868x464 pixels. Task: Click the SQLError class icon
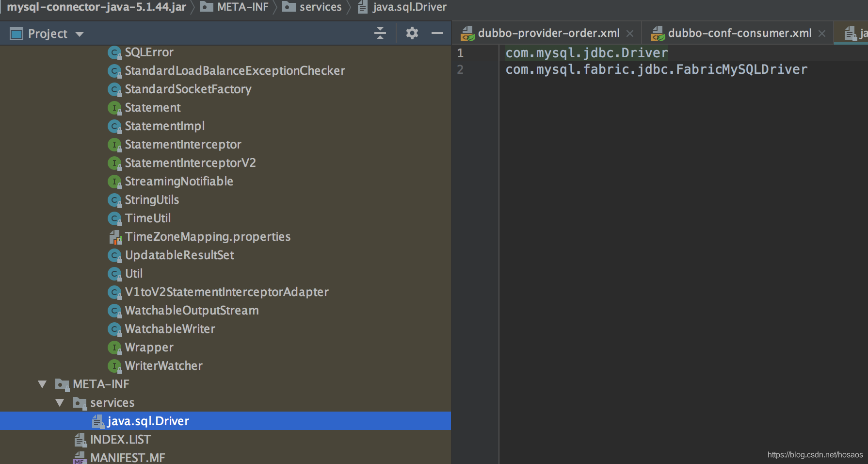point(114,52)
